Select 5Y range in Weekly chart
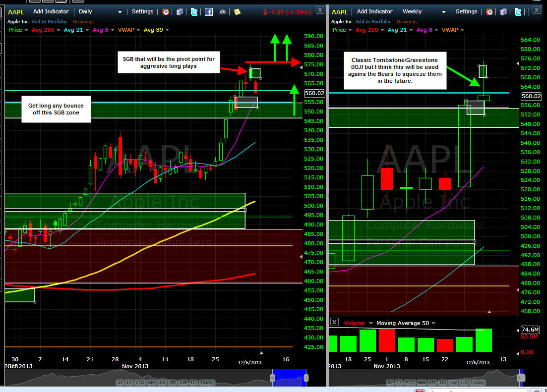The height and width of the screenshot is (392, 547). (390, 382)
